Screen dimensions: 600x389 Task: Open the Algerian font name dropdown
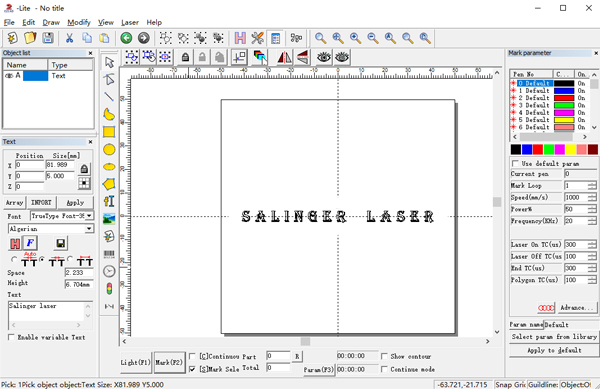(x=89, y=229)
